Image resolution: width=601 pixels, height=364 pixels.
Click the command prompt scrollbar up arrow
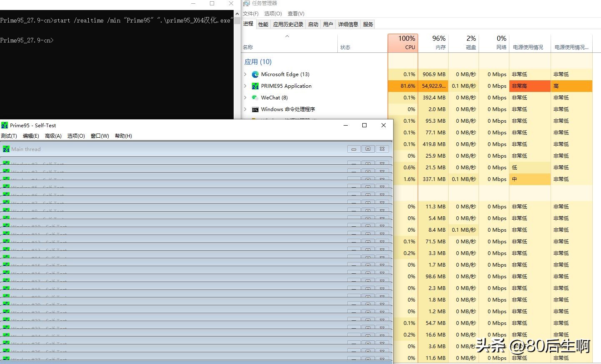tap(237, 14)
